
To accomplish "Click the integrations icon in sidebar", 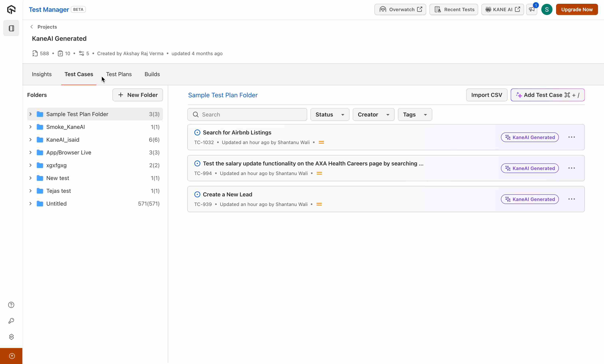I will tap(11, 337).
